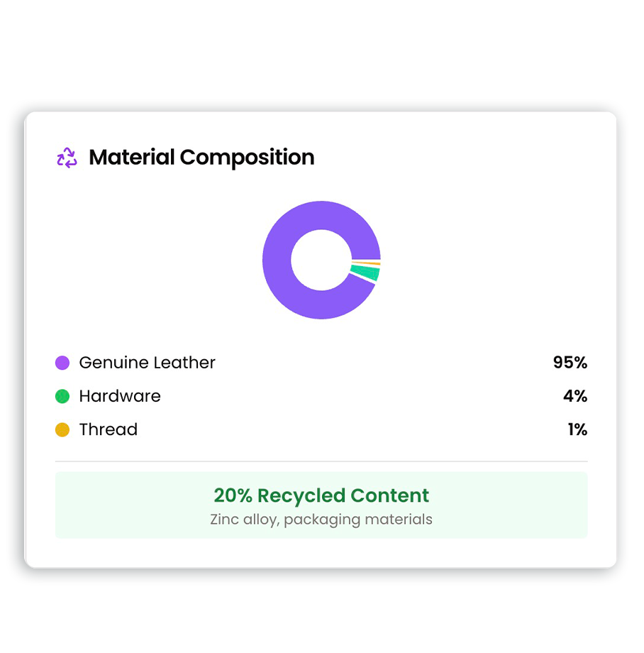The image size is (644, 653).
Task: Click the light green recycled content banner's left edge
Action: [x=60, y=505]
